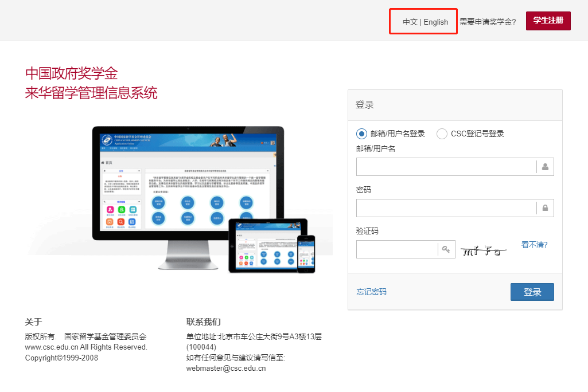Click the key icon beside verification code
The height and width of the screenshot is (392, 588).
tap(446, 249)
